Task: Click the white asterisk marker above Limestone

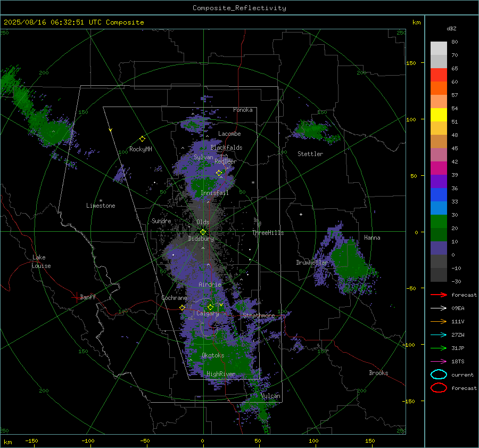Action: point(101,201)
